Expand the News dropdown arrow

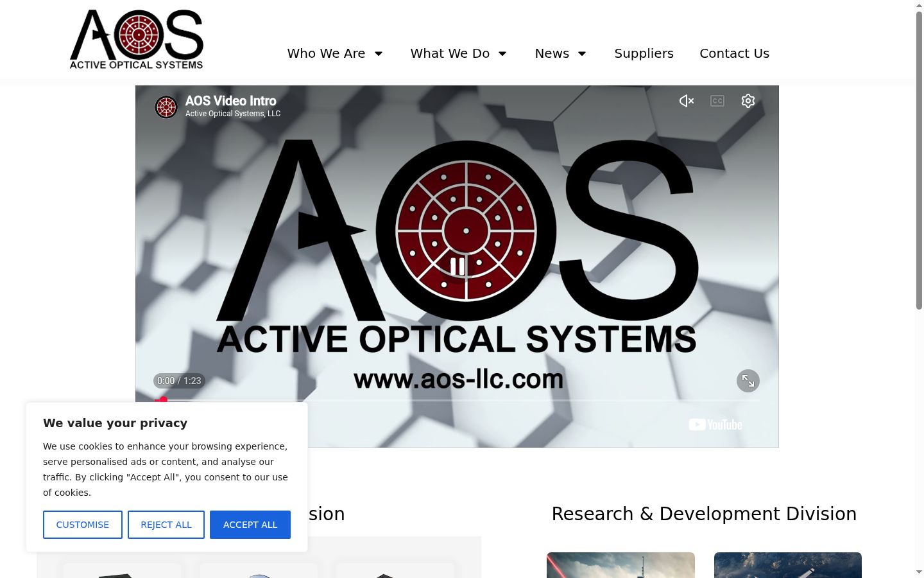pyautogui.click(x=582, y=53)
